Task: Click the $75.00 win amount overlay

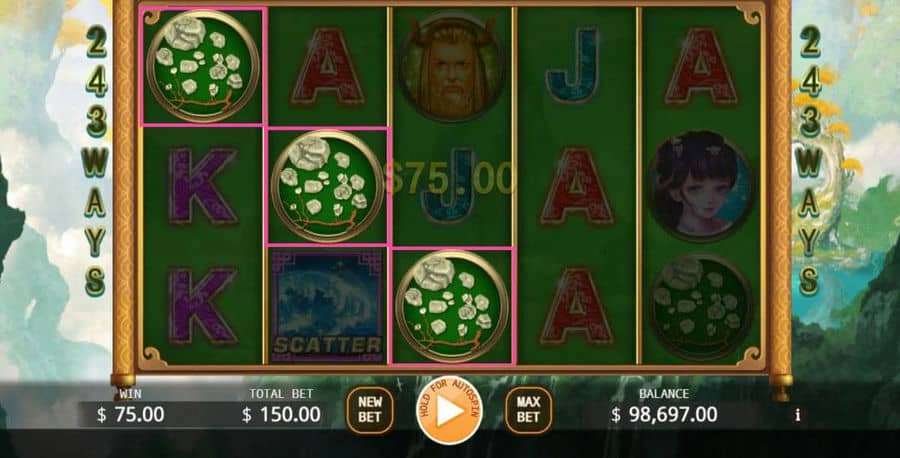Action: coord(450,178)
